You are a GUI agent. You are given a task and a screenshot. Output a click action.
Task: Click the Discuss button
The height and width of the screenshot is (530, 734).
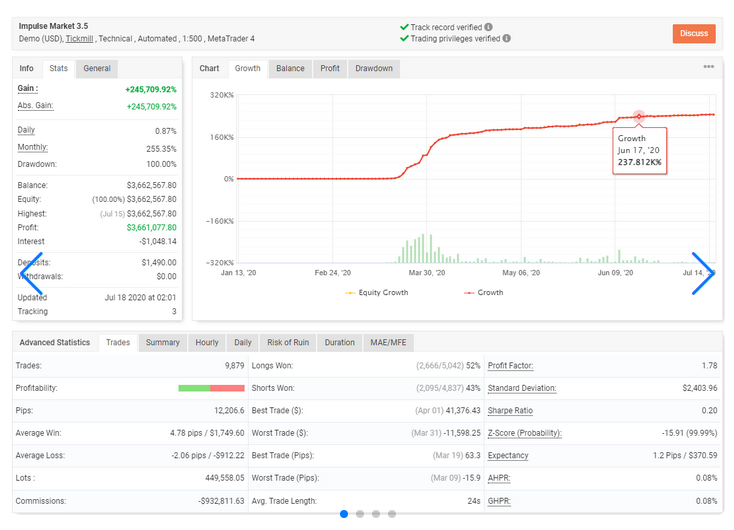[x=694, y=33]
